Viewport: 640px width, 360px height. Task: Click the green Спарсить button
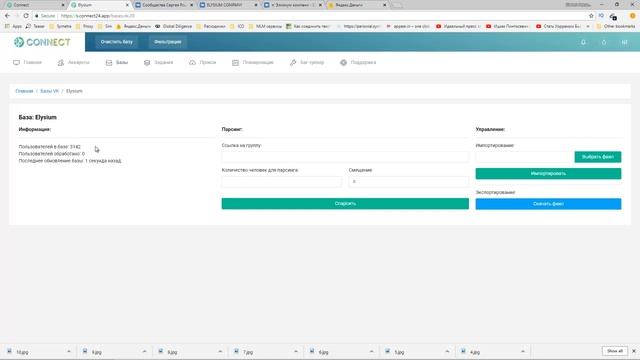pyautogui.click(x=345, y=203)
